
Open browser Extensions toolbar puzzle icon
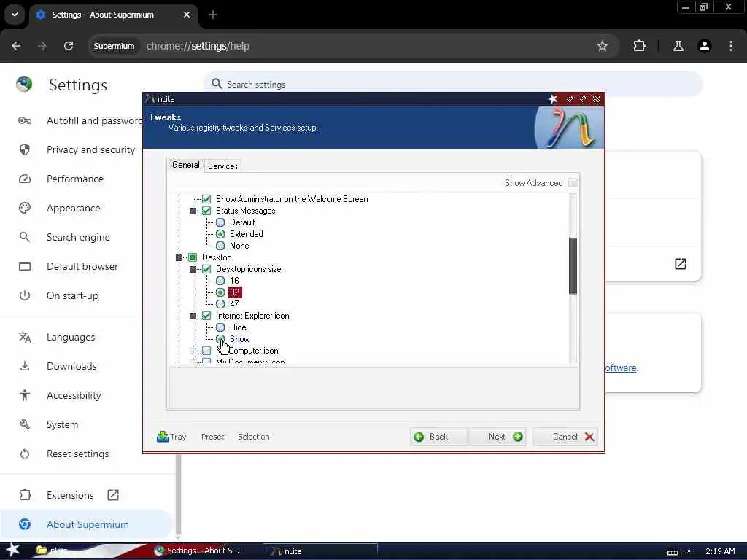(639, 46)
